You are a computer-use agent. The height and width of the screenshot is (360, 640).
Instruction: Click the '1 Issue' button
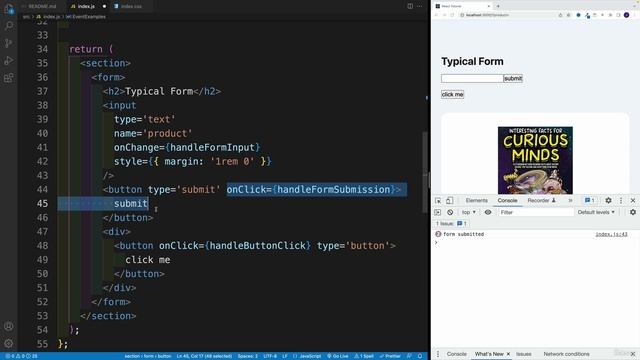(x=451, y=224)
